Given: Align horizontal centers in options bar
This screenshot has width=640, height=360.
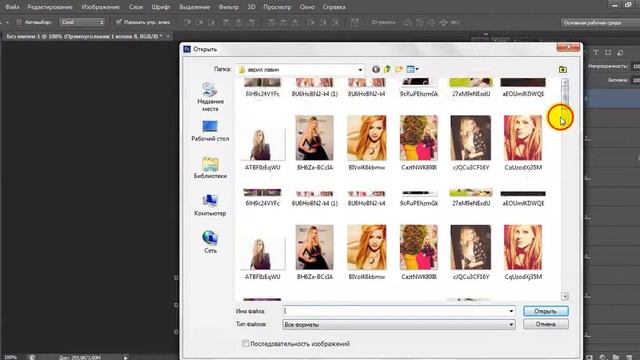Looking at the screenshot, I should 239,22.
